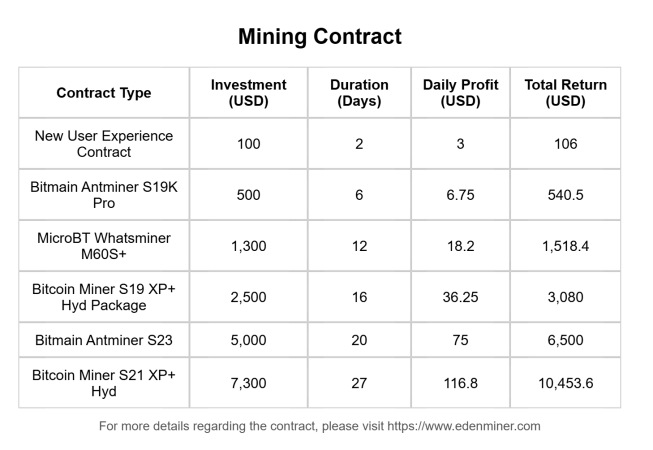This screenshot has width=653, height=450.
Task: Click the 540.5 total return value
Action: pos(565,195)
